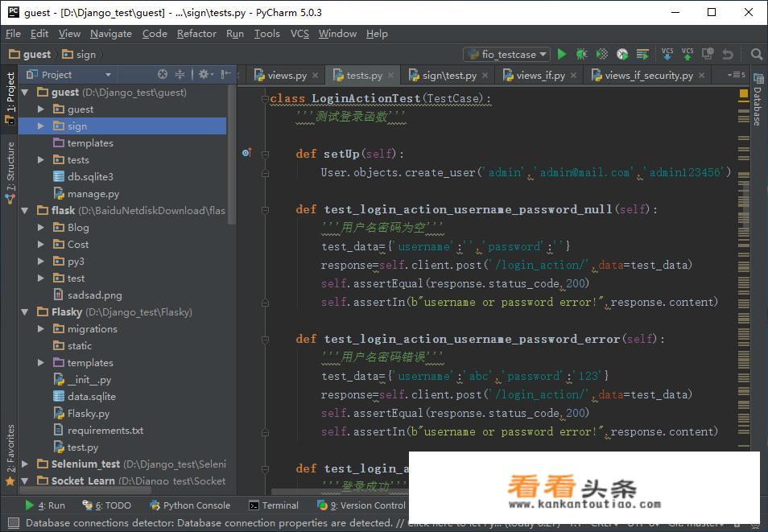Open the Refactor menu
768x532 pixels.
[x=196, y=33]
